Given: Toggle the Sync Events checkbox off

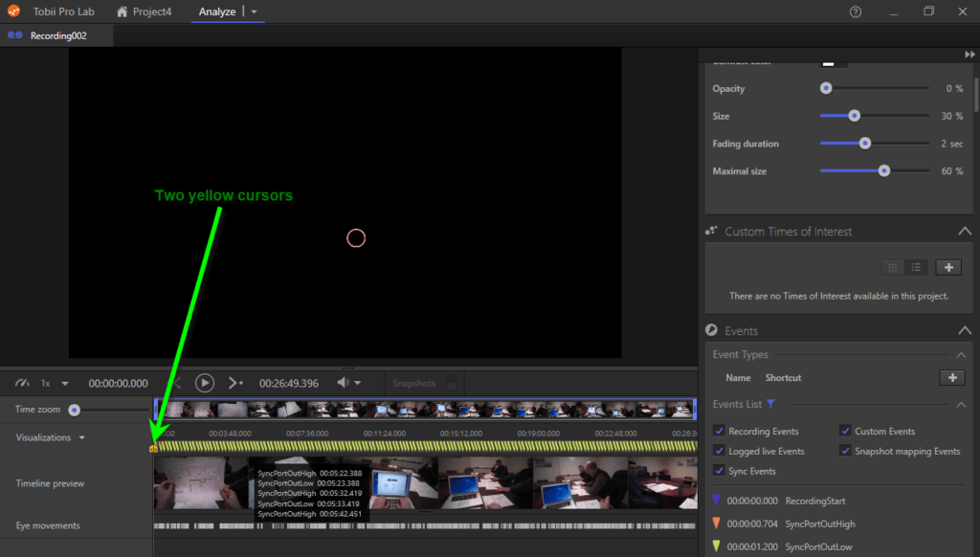Looking at the screenshot, I should (x=721, y=471).
